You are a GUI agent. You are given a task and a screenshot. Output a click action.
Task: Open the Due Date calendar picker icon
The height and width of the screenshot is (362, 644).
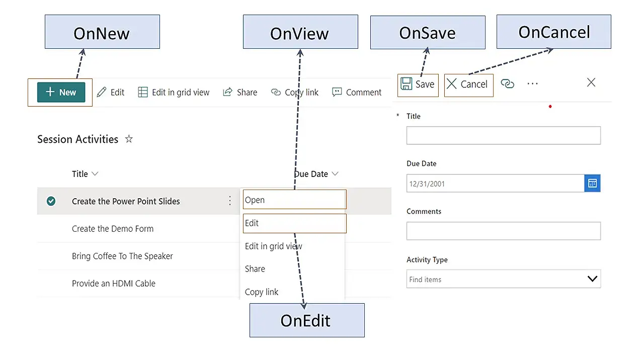pyautogui.click(x=592, y=183)
